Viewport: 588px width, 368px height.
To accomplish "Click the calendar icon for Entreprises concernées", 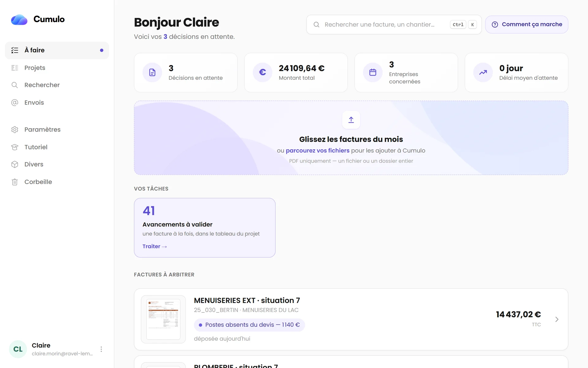I will 373,72.
